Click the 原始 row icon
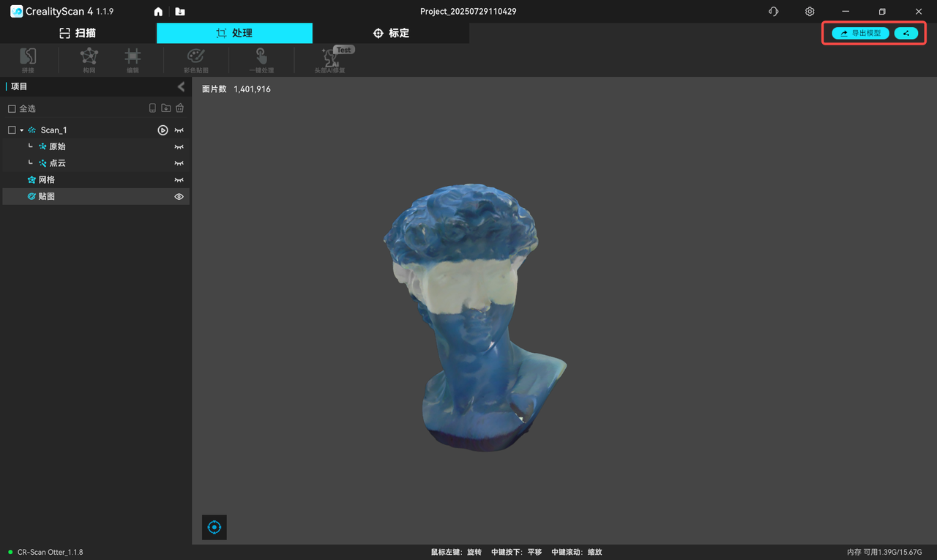This screenshot has width=937, height=560. [43, 146]
